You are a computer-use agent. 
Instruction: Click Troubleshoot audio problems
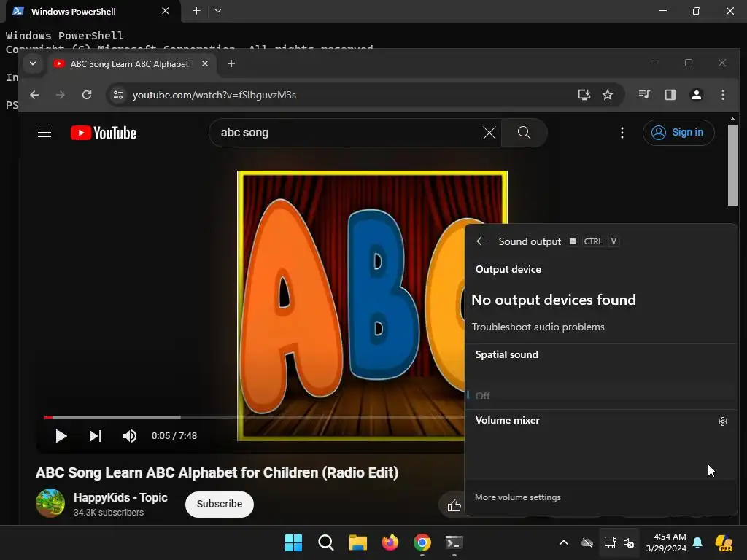click(x=538, y=327)
